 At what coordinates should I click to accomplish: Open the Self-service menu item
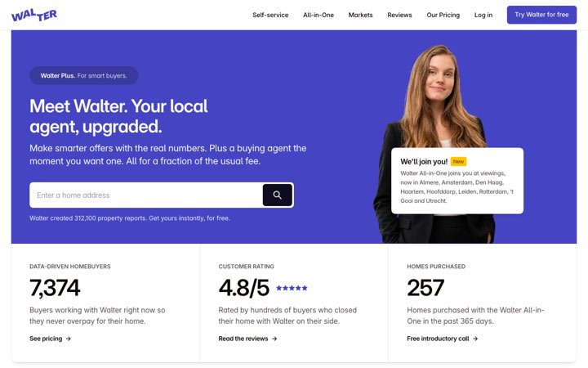(x=270, y=15)
